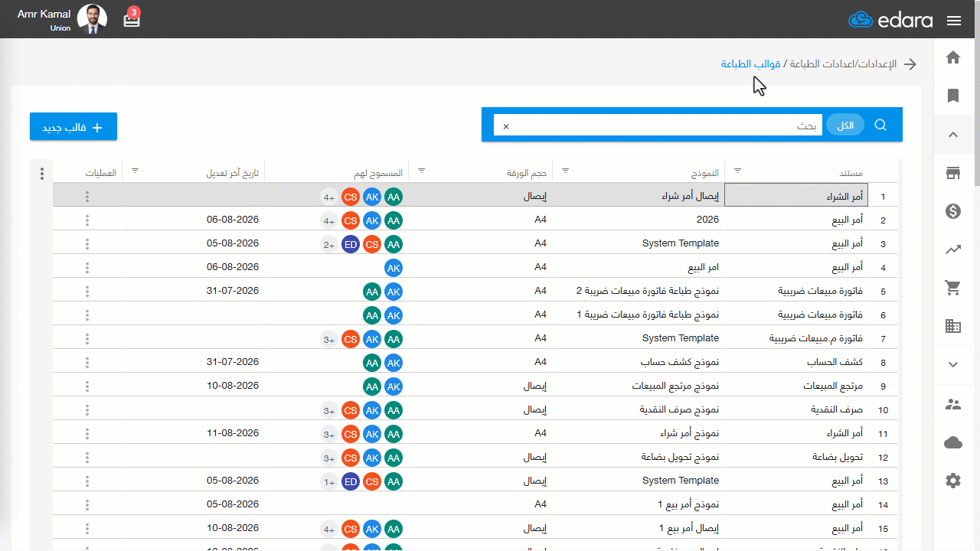Click the +4 users badge in row 2
This screenshot has width=980, height=551.
pyautogui.click(x=329, y=220)
